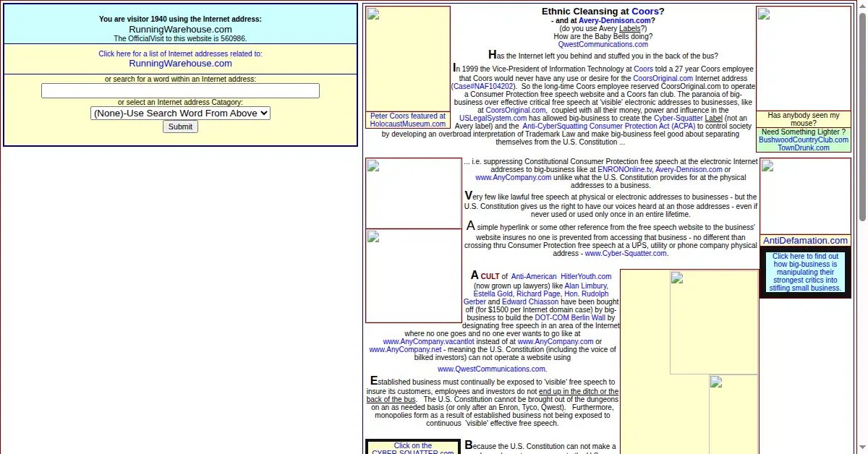Follow the Cyber-Squatter link before the word Label
This screenshot has width=868, height=454.
(678, 118)
